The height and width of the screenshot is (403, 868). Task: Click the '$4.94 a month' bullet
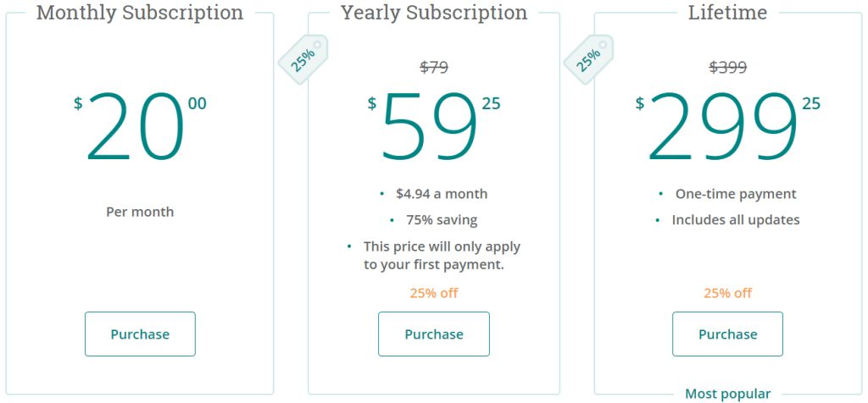[x=442, y=194]
